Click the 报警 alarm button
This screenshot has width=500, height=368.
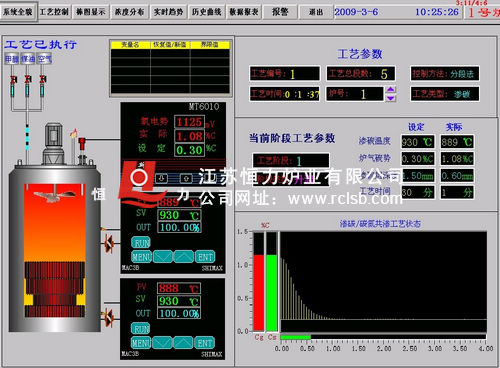click(280, 12)
